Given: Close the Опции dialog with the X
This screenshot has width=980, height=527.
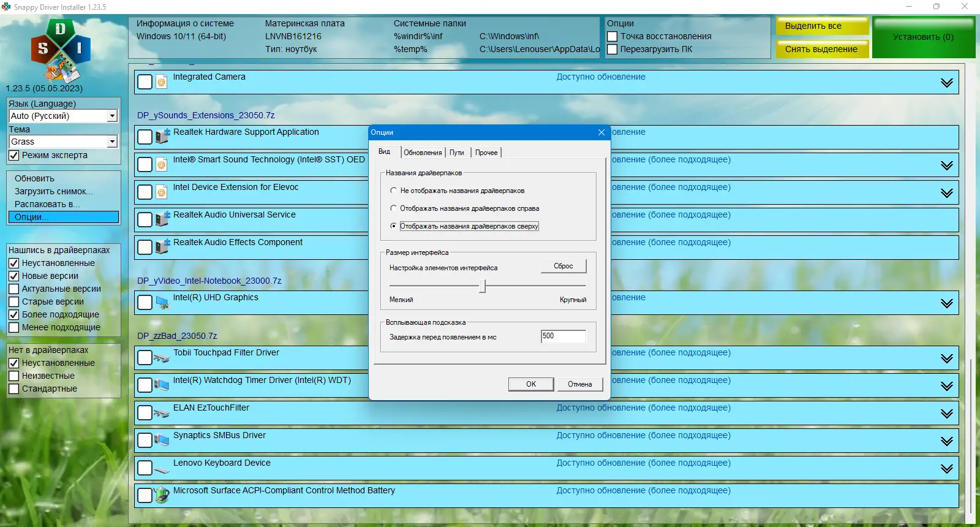Looking at the screenshot, I should click(601, 132).
